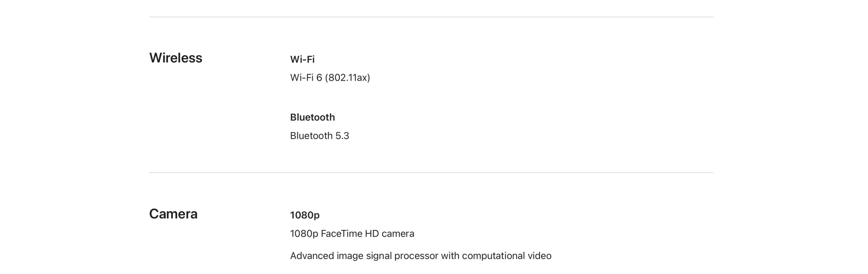Click the Camera section heading

click(x=173, y=214)
